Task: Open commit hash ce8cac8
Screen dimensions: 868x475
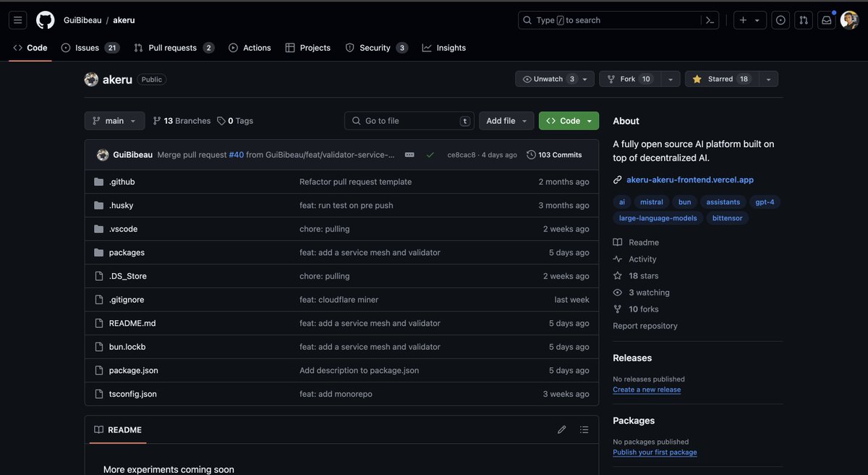Action: click(x=461, y=155)
